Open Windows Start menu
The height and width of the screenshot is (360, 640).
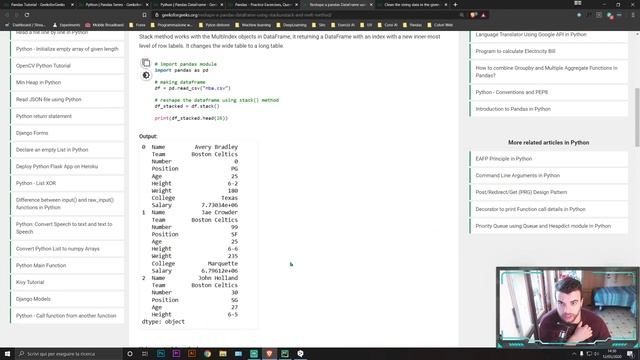(7, 353)
